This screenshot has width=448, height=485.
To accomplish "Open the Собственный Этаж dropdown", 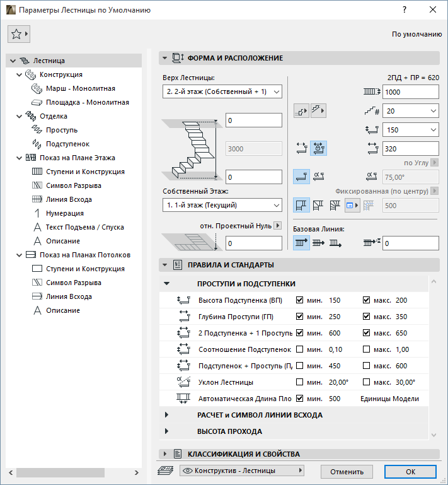I will [222, 205].
